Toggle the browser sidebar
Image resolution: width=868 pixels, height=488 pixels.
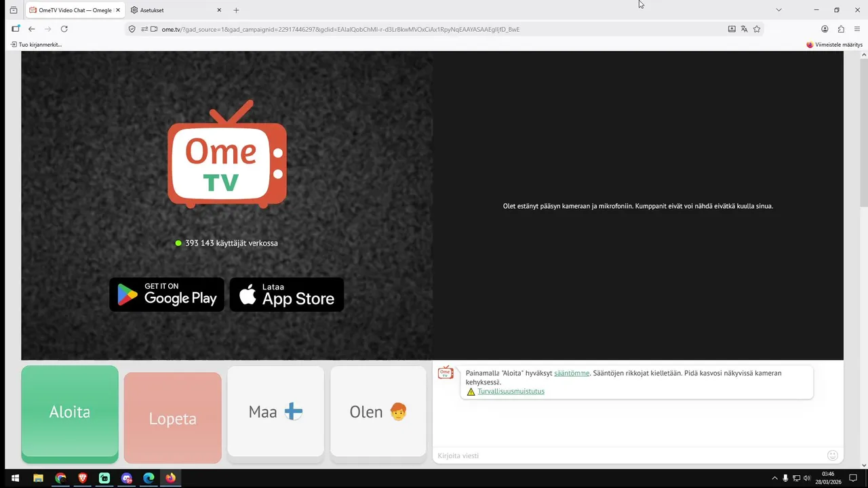(x=16, y=29)
